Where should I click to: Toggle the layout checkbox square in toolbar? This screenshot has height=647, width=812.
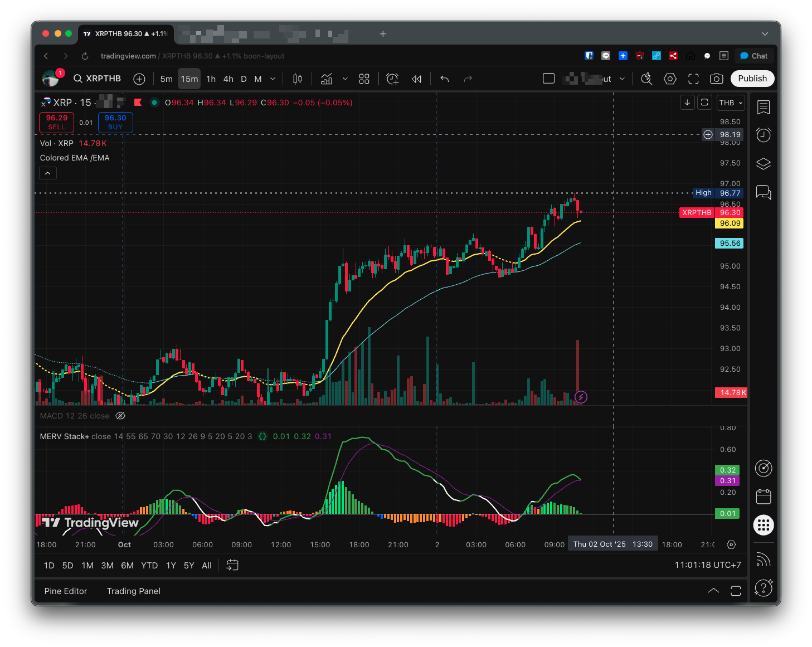coord(548,79)
